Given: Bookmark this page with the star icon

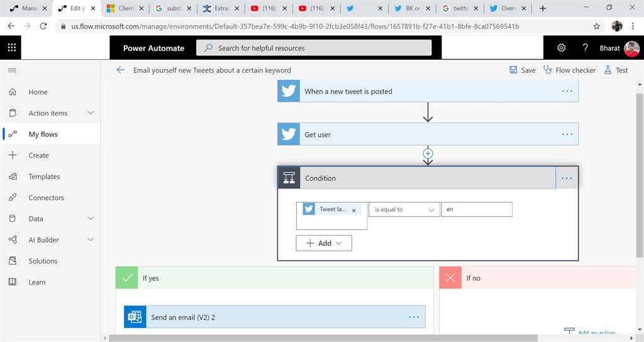Looking at the screenshot, I should pos(596,26).
